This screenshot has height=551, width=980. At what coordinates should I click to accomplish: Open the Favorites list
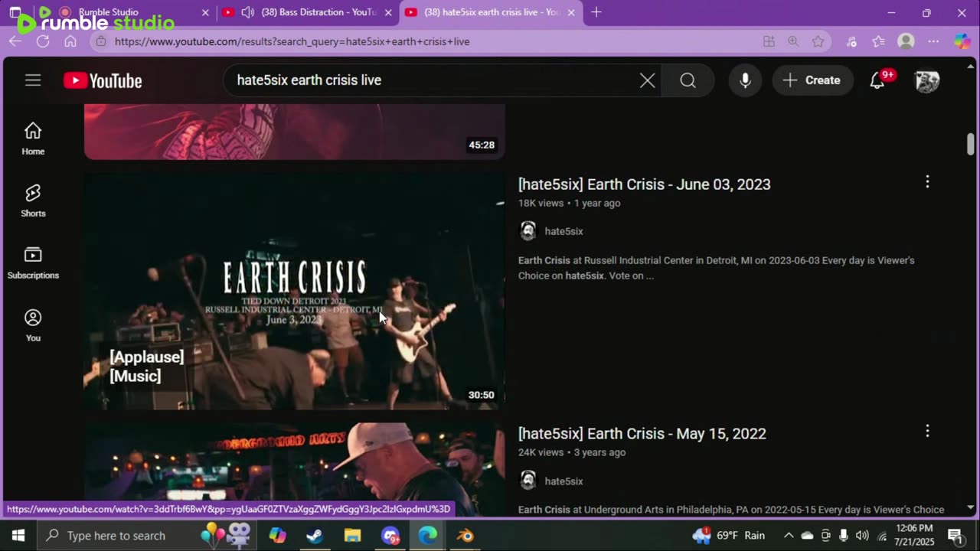click(x=878, y=41)
